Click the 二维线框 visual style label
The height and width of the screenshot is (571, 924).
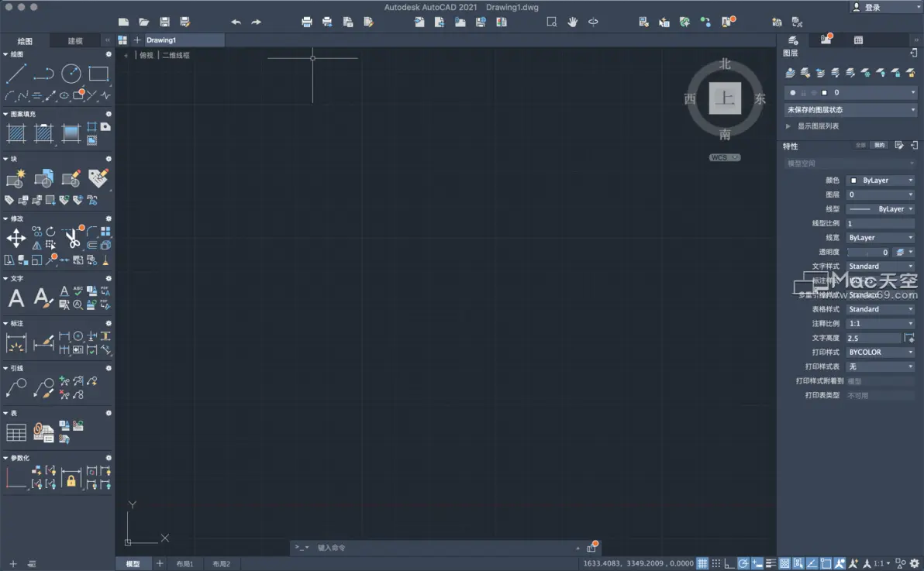click(x=176, y=55)
